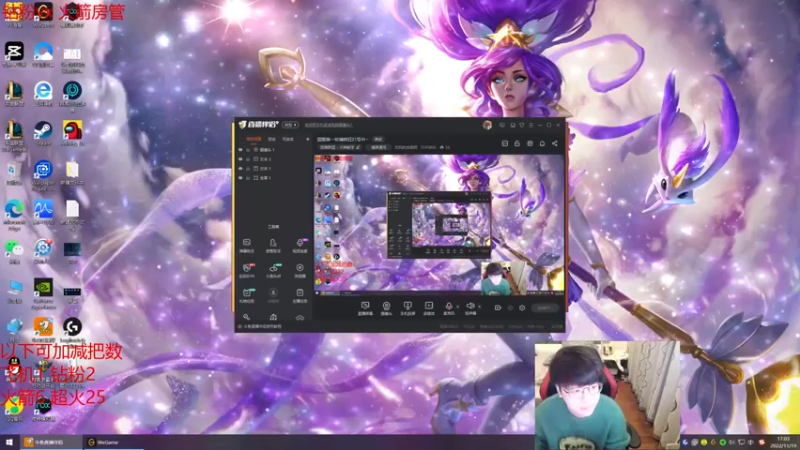Switch to the second scene tab
800x450 pixels.
[x=272, y=139]
